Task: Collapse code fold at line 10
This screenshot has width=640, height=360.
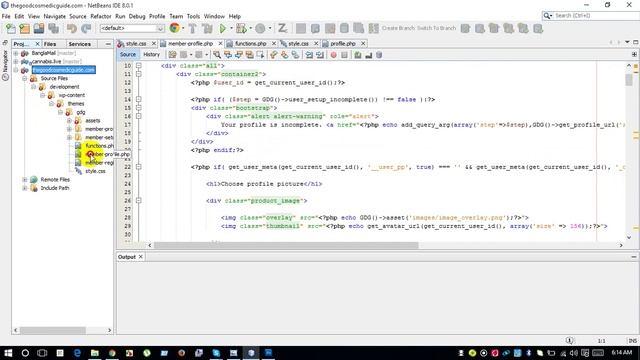Action: pyautogui.click(x=139, y=66)
